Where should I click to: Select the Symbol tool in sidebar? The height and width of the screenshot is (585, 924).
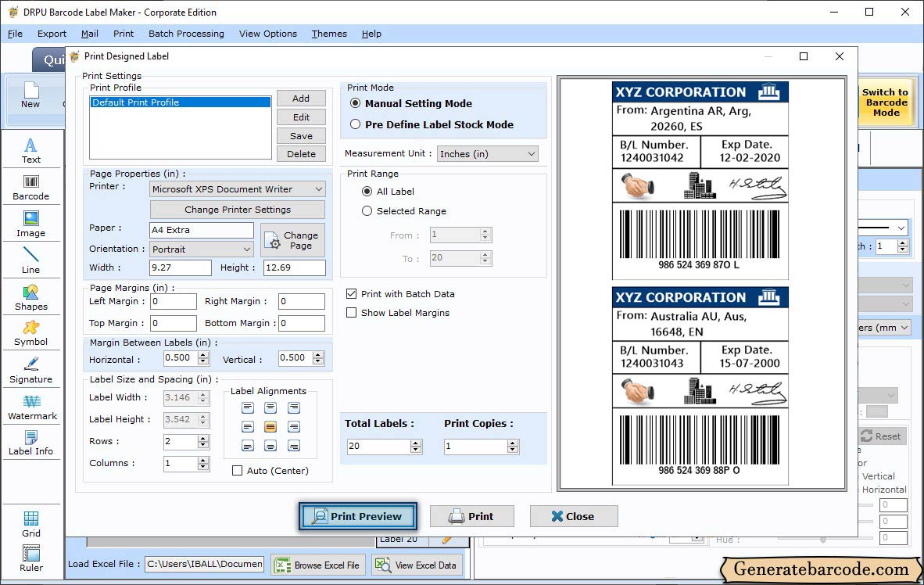pos(30,333)
